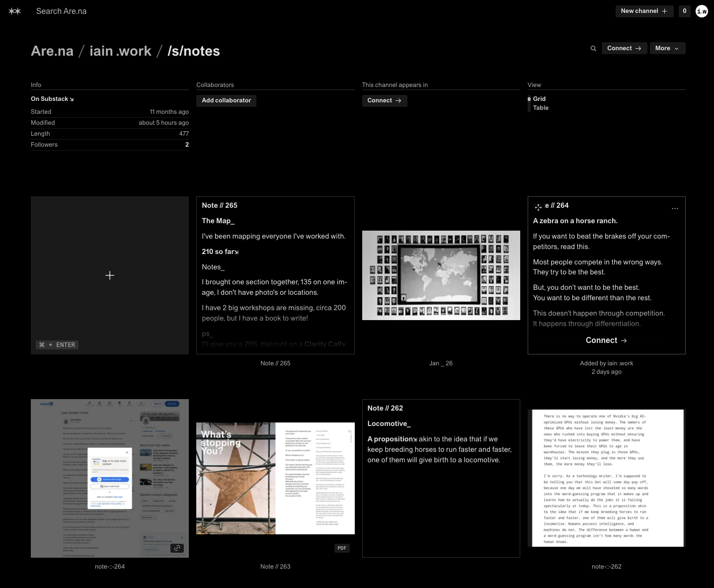Open the 'Added by iain .work' label

(607, 363)
